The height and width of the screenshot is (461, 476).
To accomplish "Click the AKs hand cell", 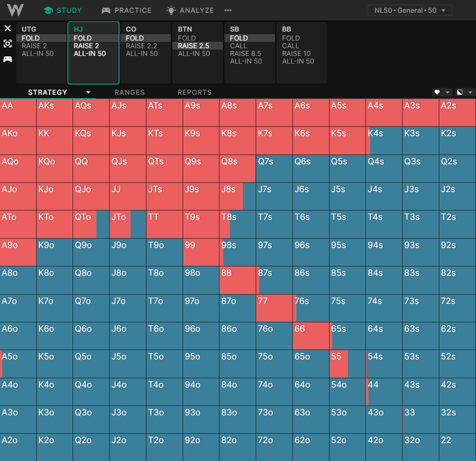I will click(x=55, y=113).
